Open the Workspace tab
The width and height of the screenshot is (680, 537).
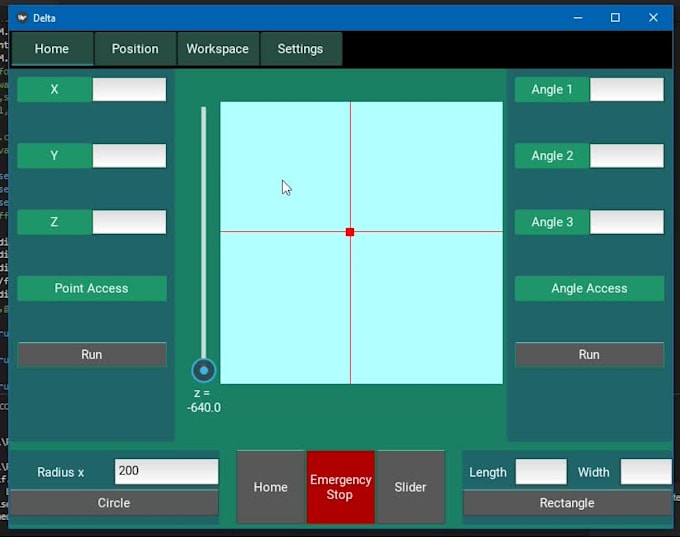click(218, 49)
